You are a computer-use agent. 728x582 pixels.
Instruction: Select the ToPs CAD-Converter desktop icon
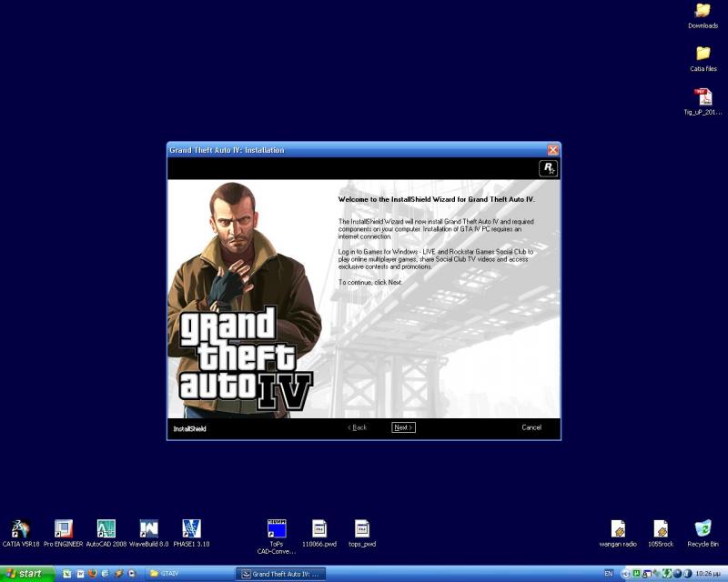[x=277, y=537]
